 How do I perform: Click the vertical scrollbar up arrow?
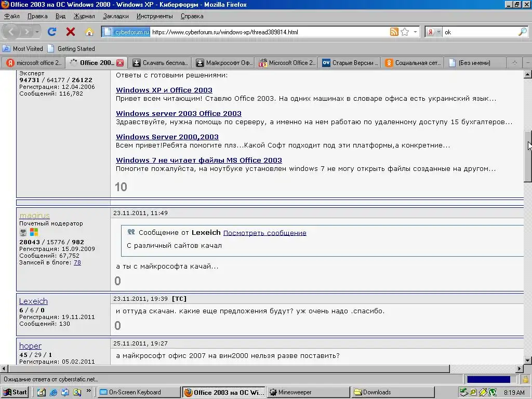click(528, 74)
